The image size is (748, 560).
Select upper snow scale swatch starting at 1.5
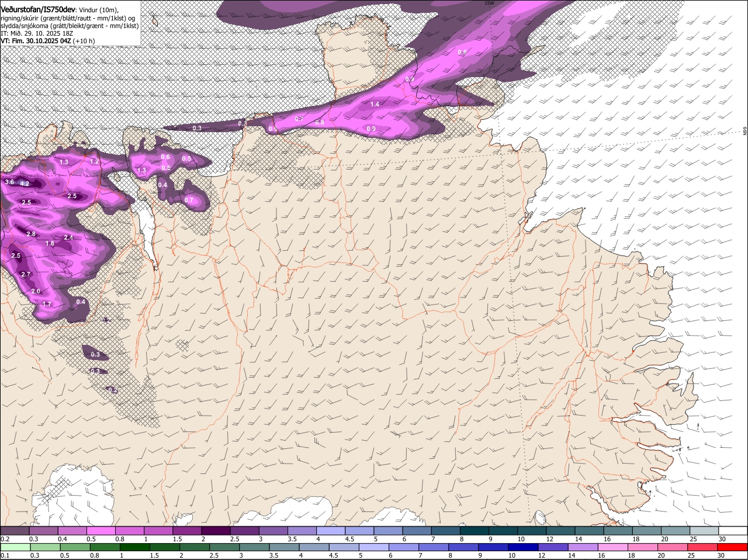pyautogui.click(x=187, y=530)
